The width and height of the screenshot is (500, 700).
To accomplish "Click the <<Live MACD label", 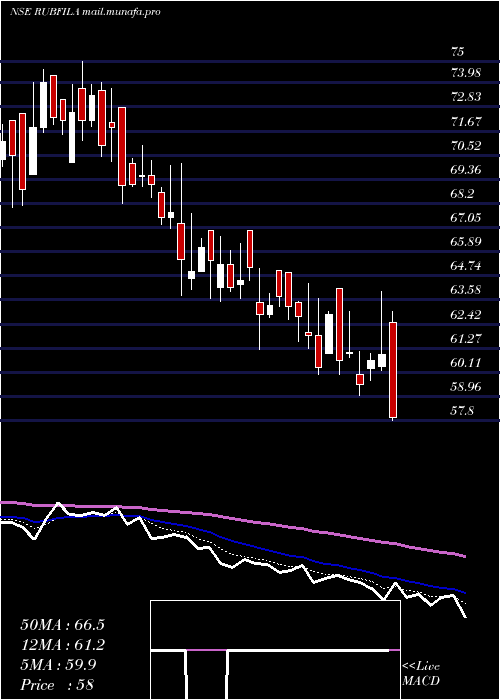I will pyautogui.click(x=421, y=674).
